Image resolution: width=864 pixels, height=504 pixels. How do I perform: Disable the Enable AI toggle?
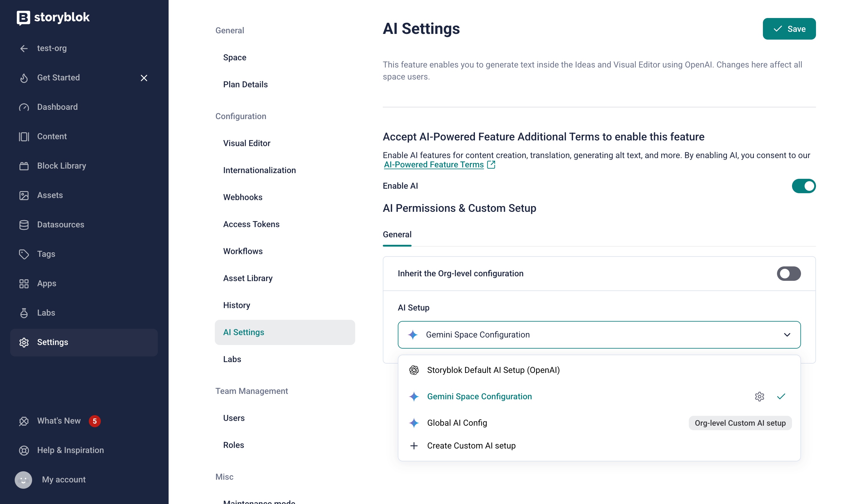click(x=803, y=186)
